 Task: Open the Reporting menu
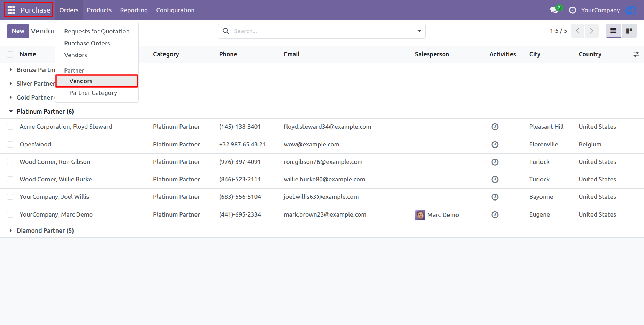click(134, 10)
